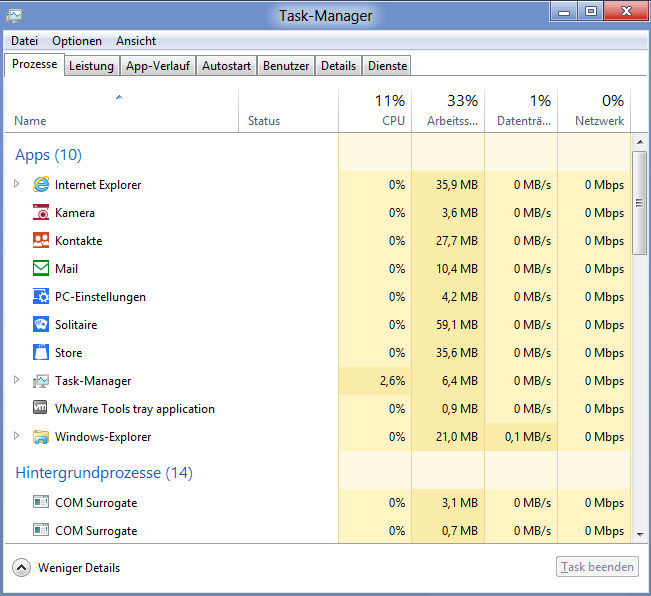Screen dimensions: 651x596
Task: Open the Optionen menu
Action: [77, 41]
